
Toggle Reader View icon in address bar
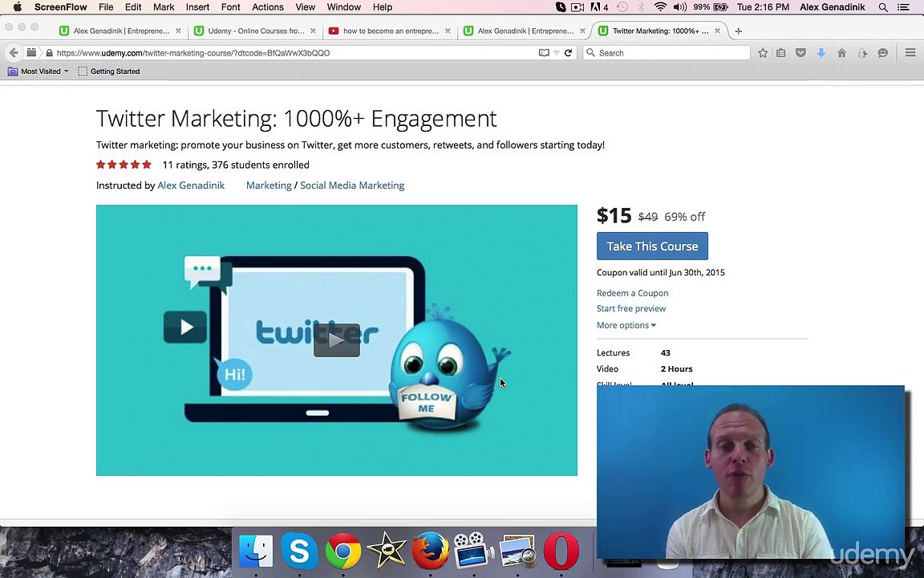[544, 52]
